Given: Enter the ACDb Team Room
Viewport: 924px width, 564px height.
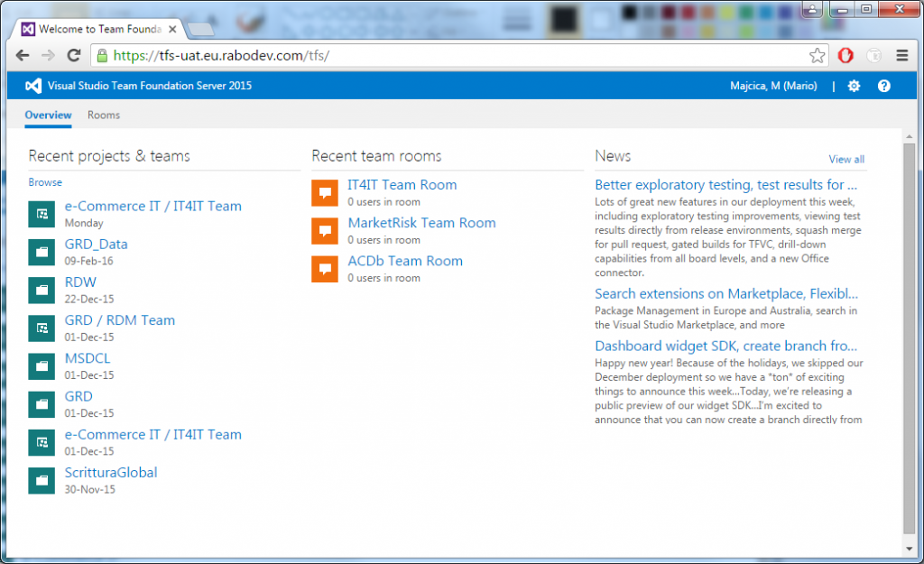Looking at the screenshot, I should click(405, 261).
